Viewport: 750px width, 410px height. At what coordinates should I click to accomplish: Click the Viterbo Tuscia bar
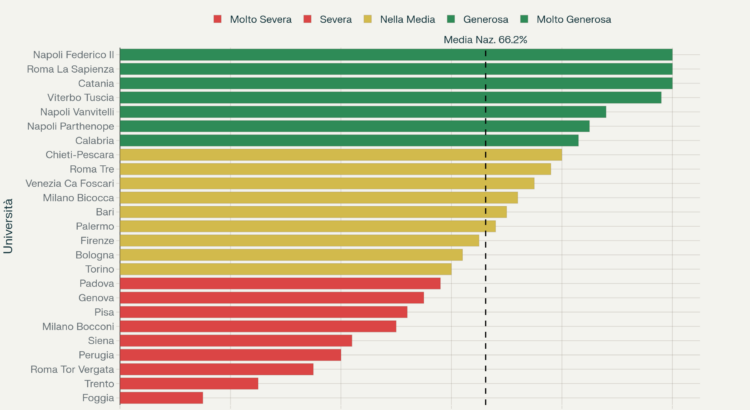[x=390, y=98]
